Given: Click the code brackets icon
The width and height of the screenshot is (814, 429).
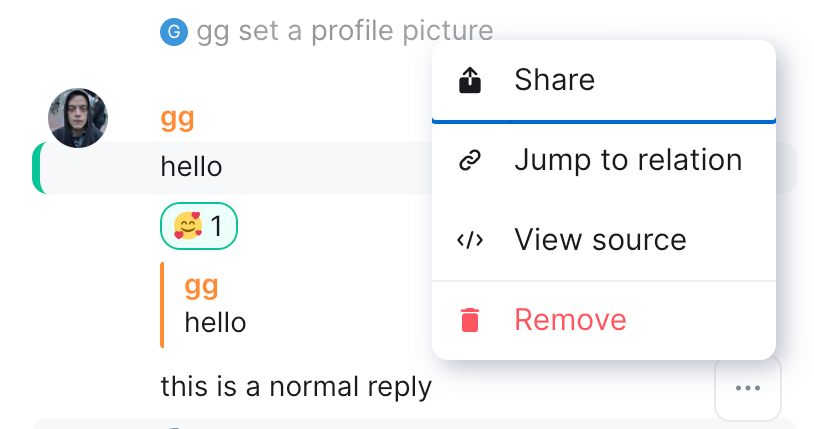Looking at the screenshot, I should pos(470,240).
